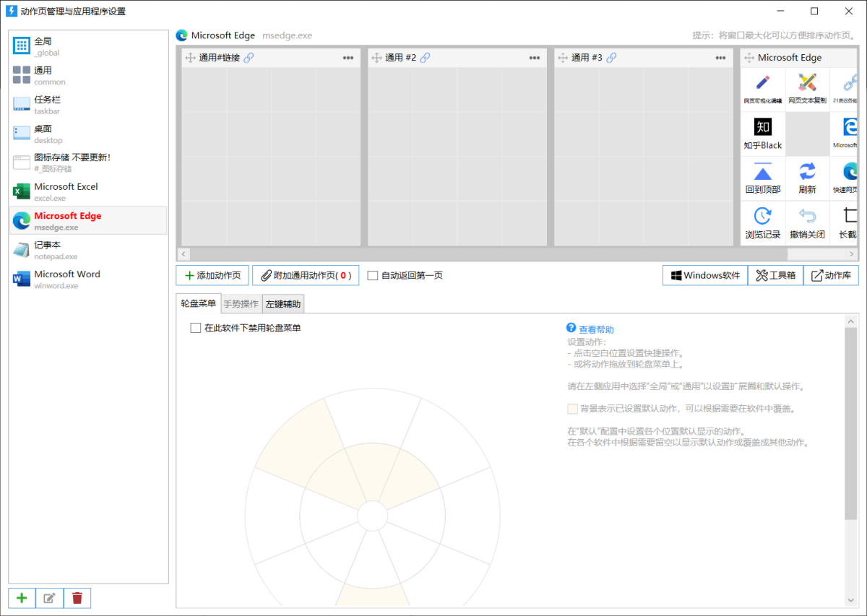Open the ••• menu of 通用#链接 page
Image resolution: width=867 pixels, height=616 pixels.
click(x=348, y=58)
